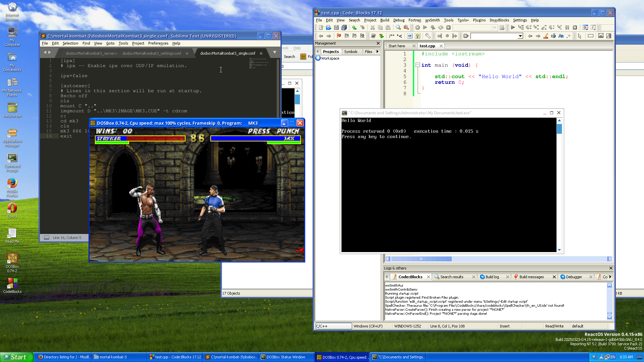Click Find magnifier icon in Code::Blocks

(398, 28)
